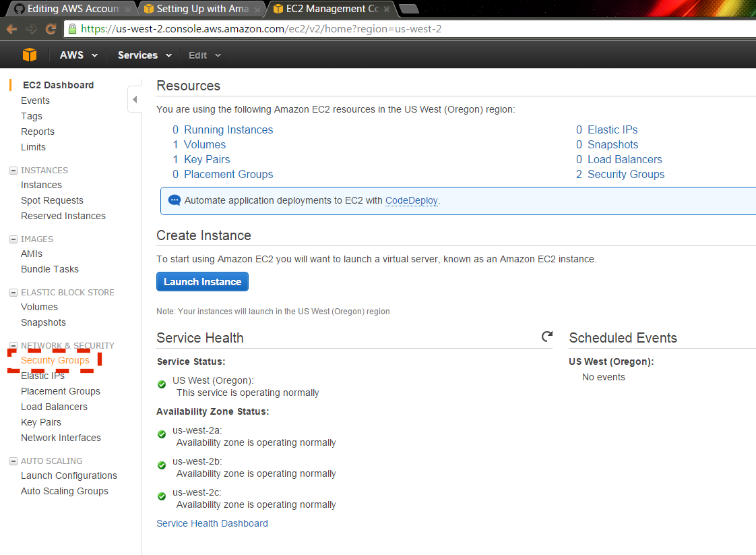The height and width of the screenshot is (555, 756).
Task: Click the browser back arrow
Action: point(12,29)
